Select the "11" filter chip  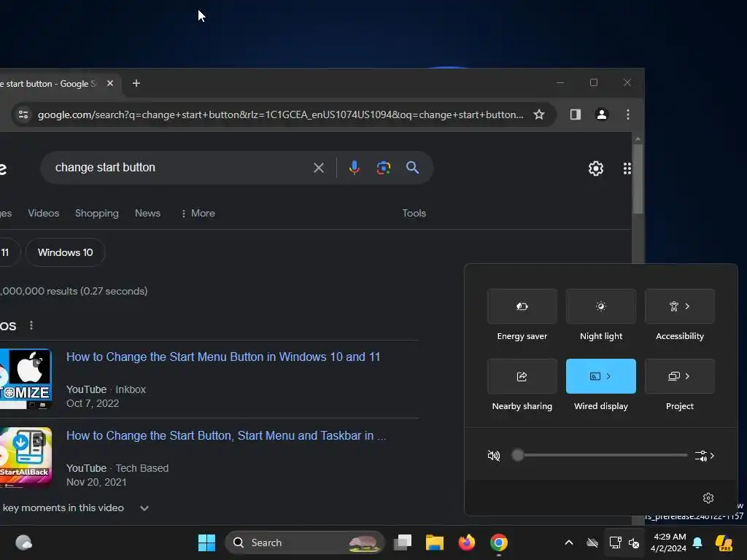(x=7, y=252)
